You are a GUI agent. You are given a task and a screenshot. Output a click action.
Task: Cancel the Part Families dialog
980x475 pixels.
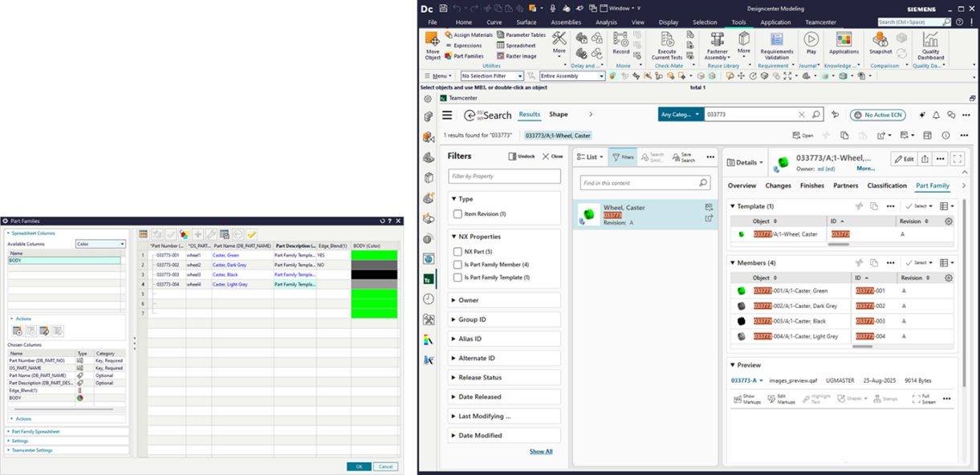(385, 466)
